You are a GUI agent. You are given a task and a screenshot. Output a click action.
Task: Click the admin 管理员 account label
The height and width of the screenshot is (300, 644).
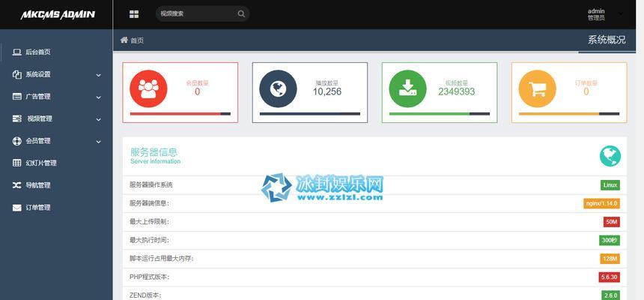pos(596,14)
